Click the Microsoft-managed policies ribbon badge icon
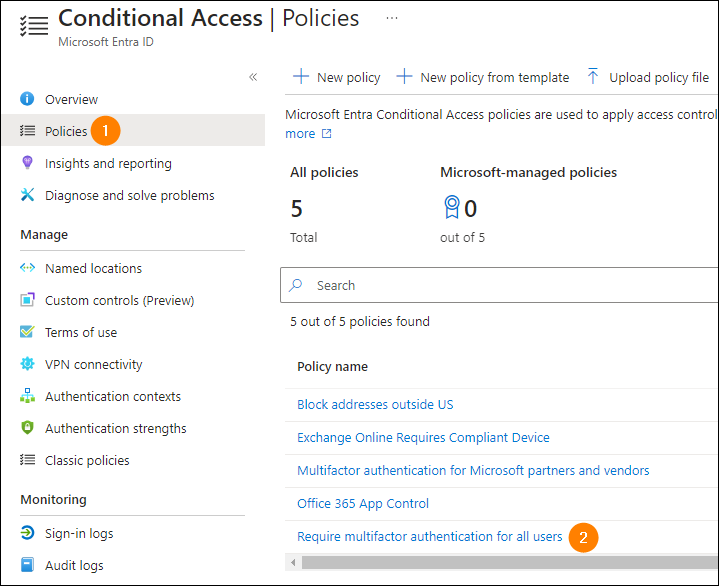This screenshot has width=719, height=586. (452, 207)
